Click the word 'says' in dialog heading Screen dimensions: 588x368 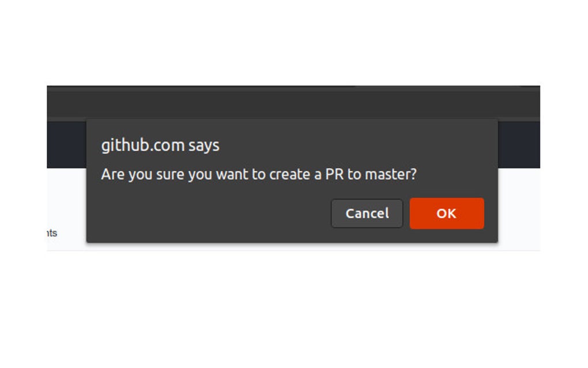(203, 146)
